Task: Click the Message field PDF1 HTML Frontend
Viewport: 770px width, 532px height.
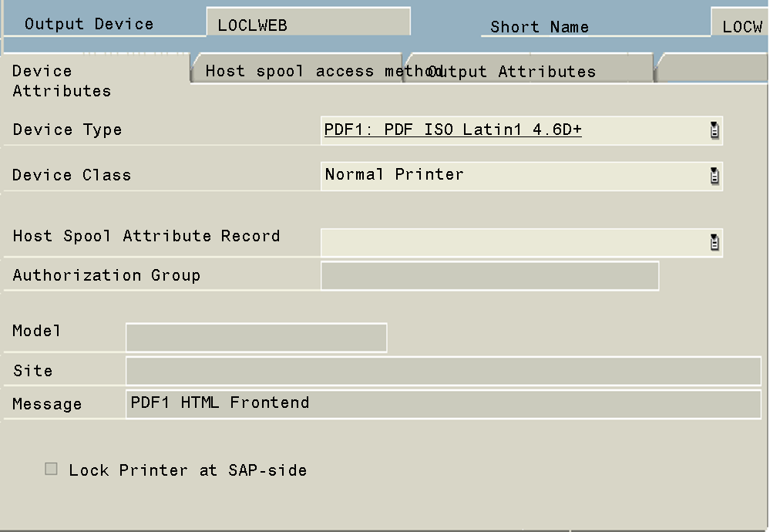Action: point(442,402)
